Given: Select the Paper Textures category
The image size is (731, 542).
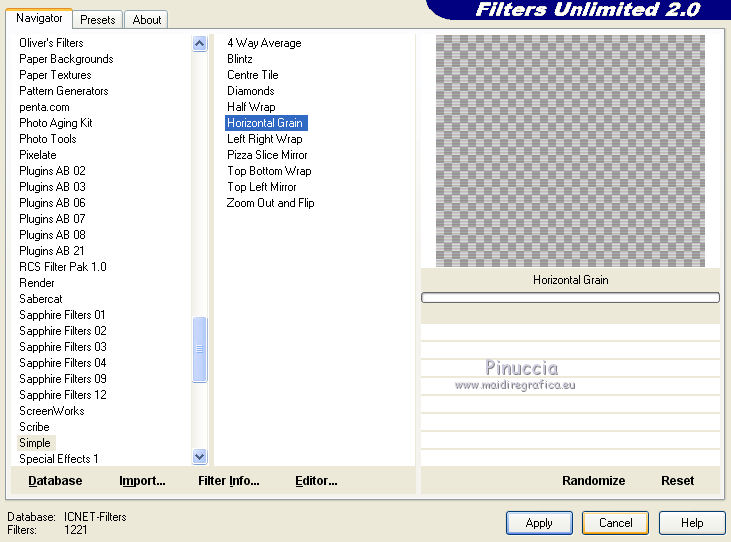Looking at the screenshot, I should 55,75.
